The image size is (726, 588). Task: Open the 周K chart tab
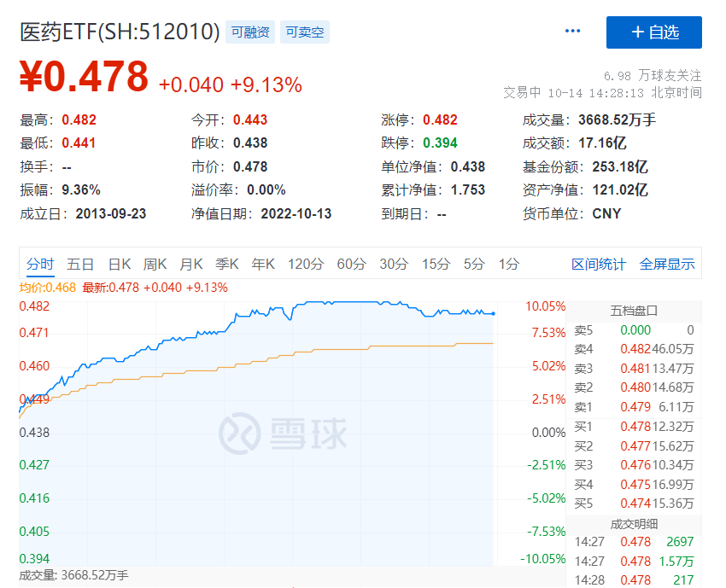click(155, 265)
